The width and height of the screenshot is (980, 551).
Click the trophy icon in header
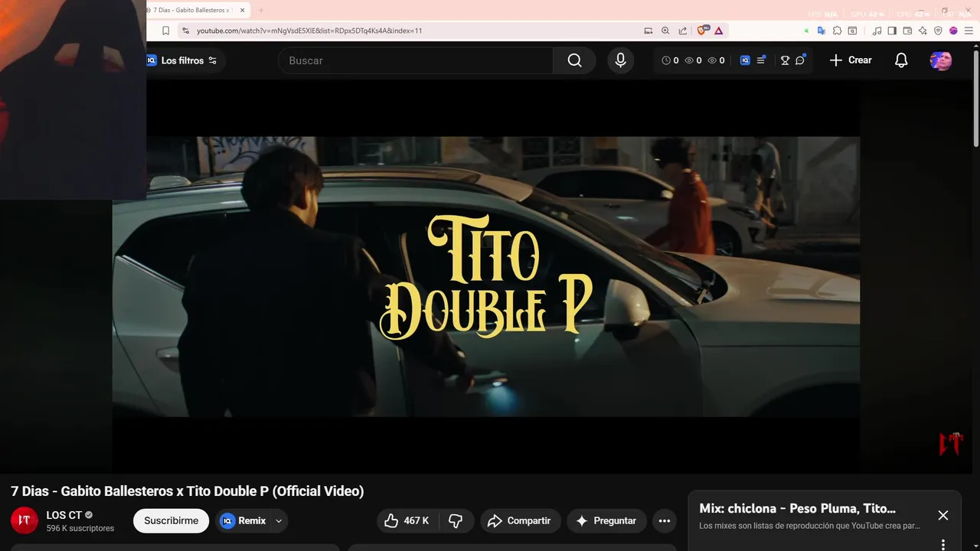point(785,60)
